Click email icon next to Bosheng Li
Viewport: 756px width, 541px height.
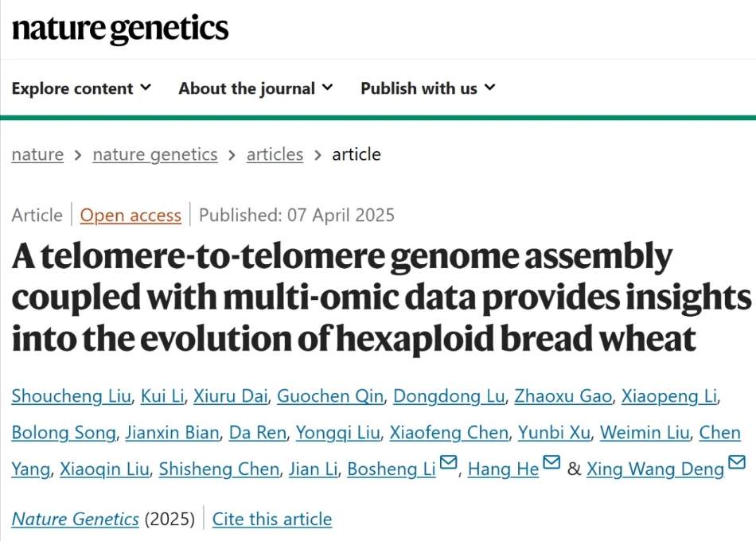(x=449, y=463)
